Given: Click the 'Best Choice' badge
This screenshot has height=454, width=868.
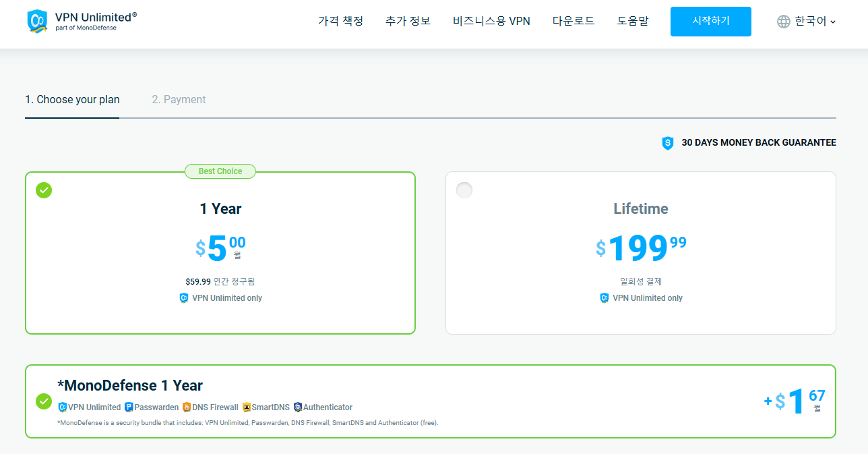Looking at the screenshot, I should [220, 171].
